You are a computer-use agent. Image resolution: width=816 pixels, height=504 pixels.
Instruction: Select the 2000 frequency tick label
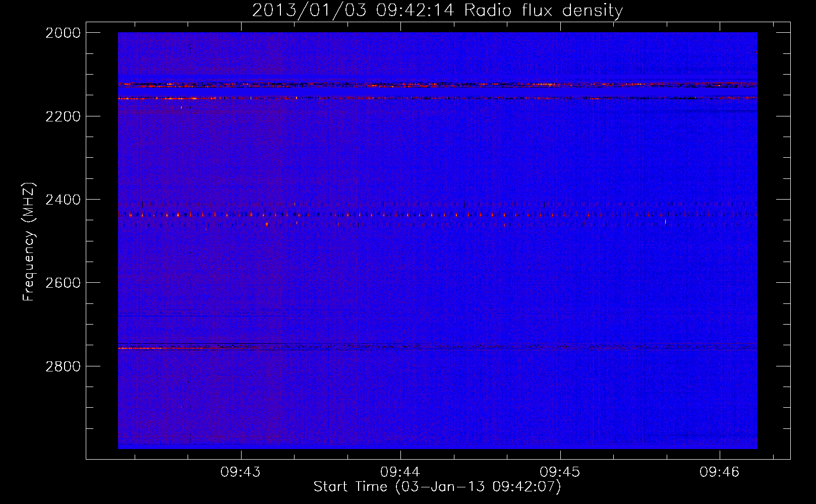pyautogui.click(x=63, y=33)
